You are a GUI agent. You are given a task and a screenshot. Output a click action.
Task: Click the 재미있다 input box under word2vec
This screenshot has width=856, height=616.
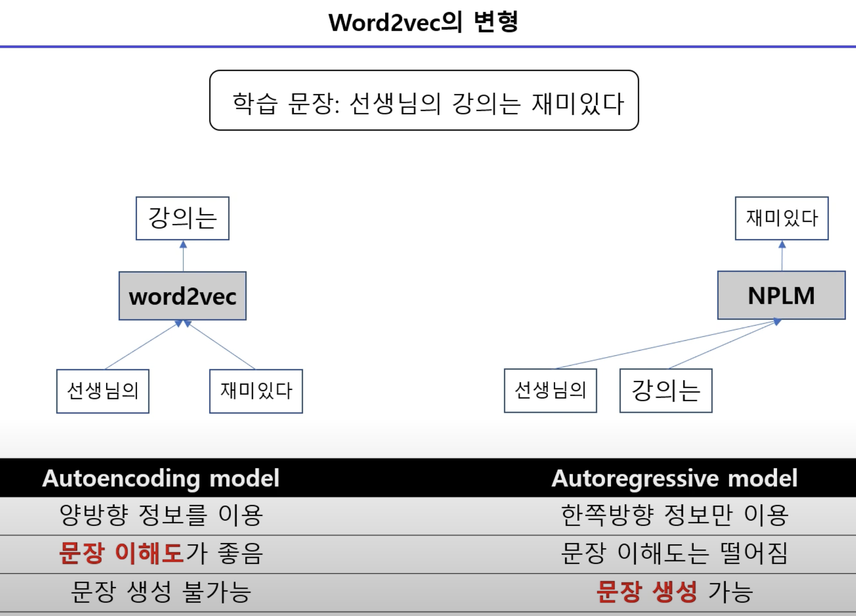pos(256,391)
